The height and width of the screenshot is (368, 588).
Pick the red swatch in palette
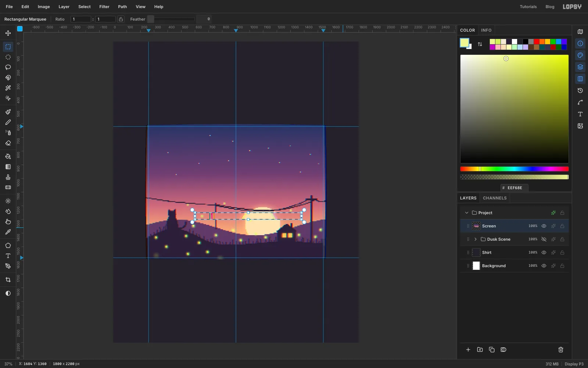click(537, 42)
